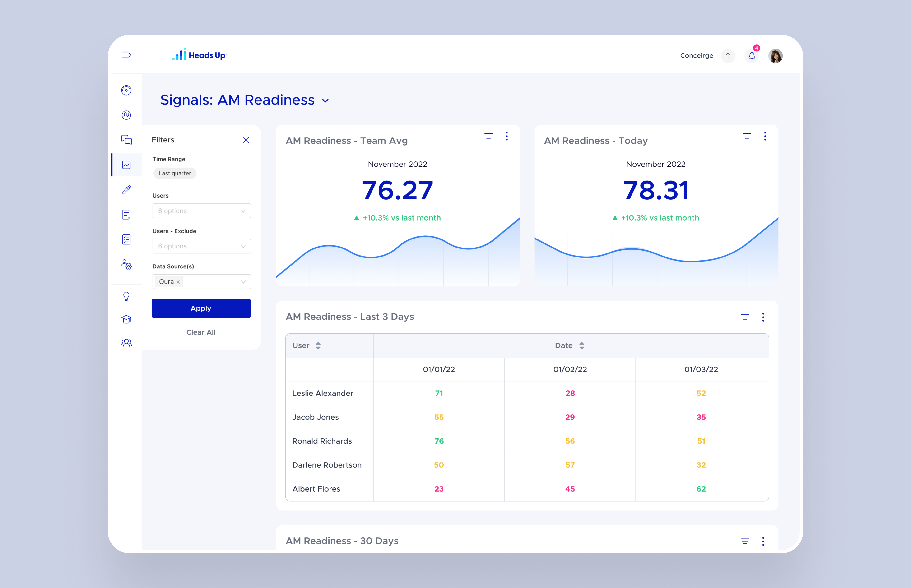Open the team group sidebar icon
The image size is (911, 588).
click(126, 343)
